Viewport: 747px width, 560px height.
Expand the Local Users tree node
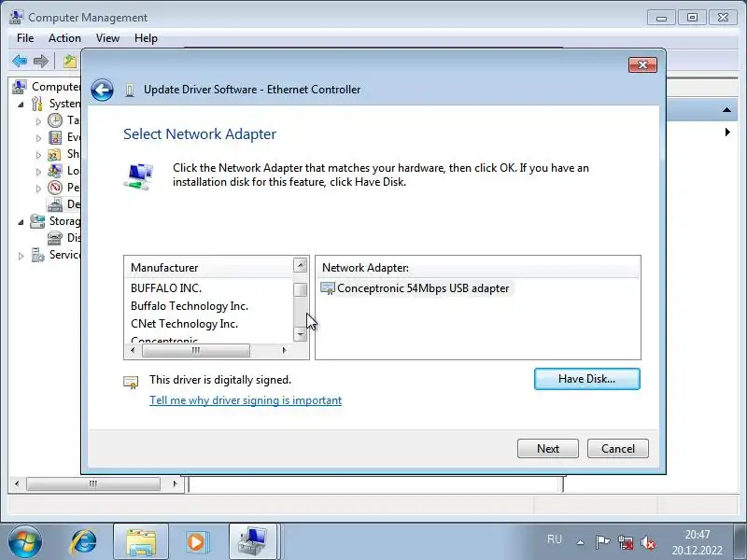[x=38, y=172]
